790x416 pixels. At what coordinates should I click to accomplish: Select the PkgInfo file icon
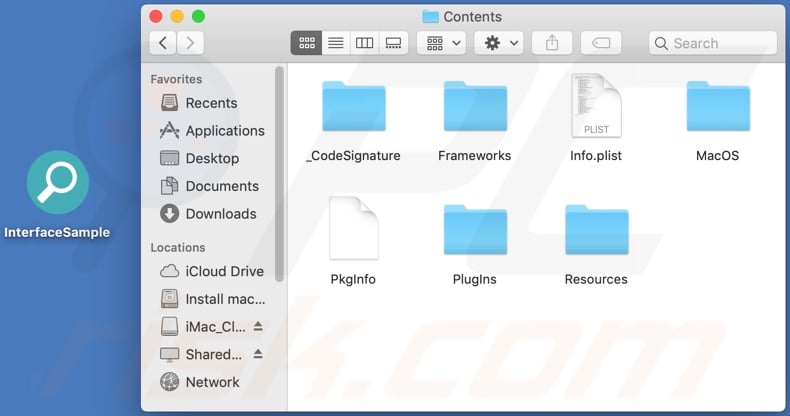[x=354, y=229]
